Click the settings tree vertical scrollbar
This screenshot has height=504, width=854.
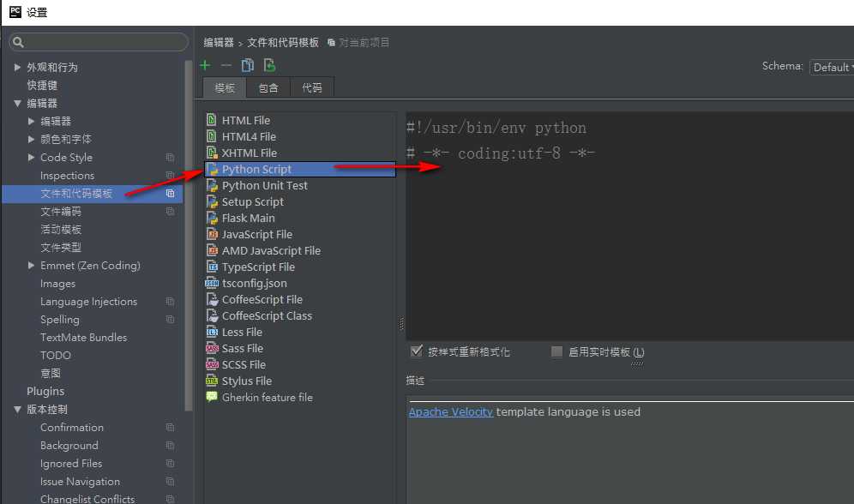tap(189, 235)
